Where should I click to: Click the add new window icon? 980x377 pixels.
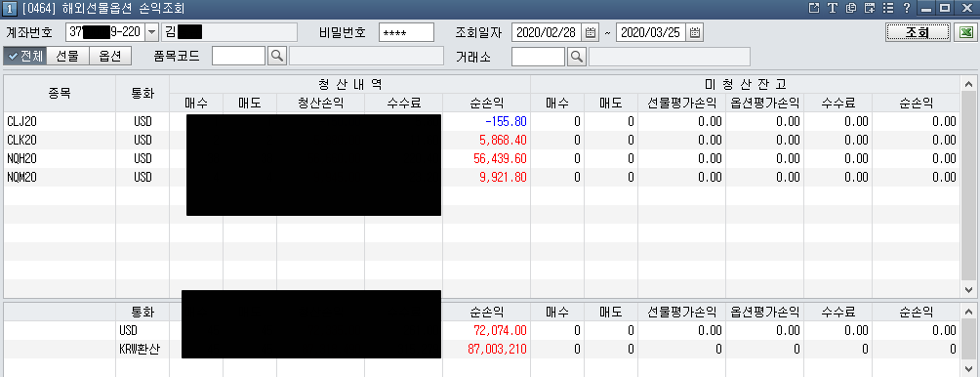(x=869, y=8)
